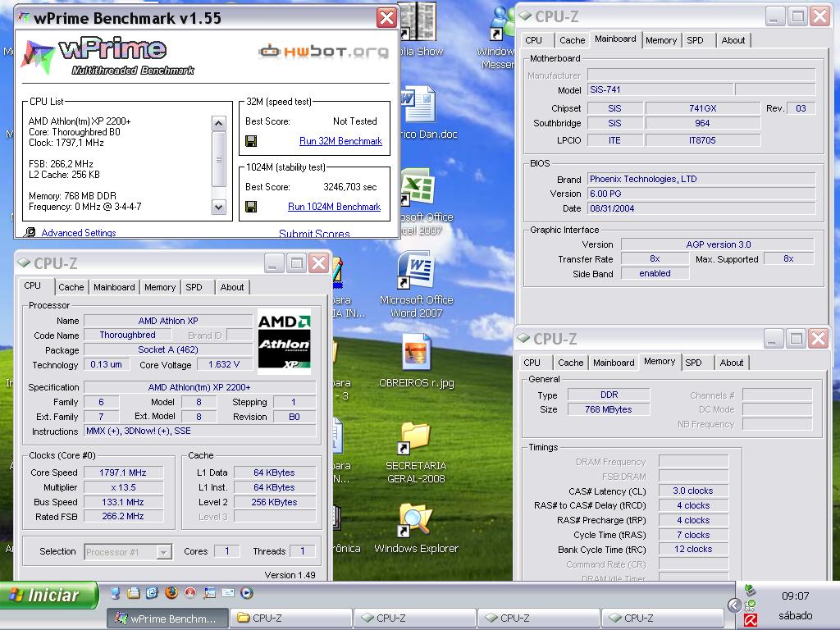Launch Firefox from the quick launch bar
Image resolution: width=840 pixels, height=630 pixels.
[x=171, y=592]
